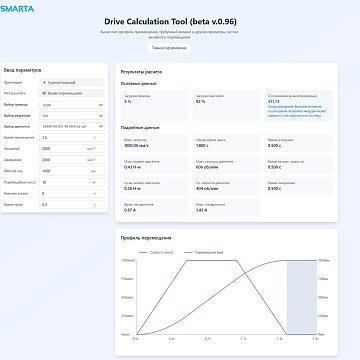Click the RMS motor current '0.97 А'

coord(130,210)
